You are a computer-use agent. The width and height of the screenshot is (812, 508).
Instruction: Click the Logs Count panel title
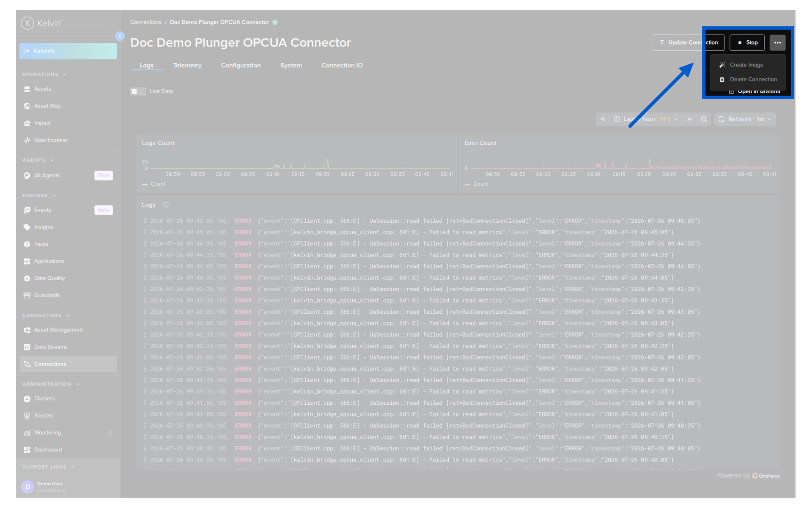(158, 143)
